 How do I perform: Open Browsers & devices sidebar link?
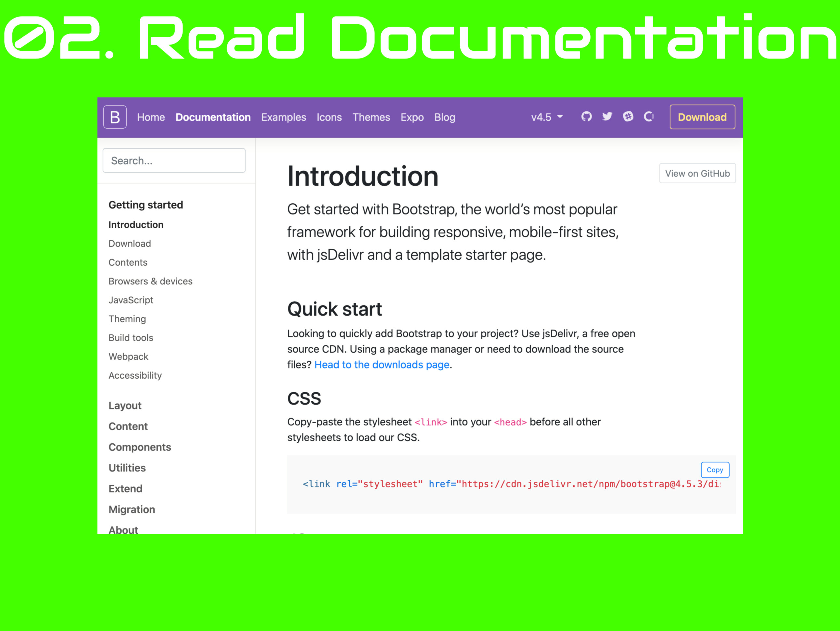(x=150, y=281)
